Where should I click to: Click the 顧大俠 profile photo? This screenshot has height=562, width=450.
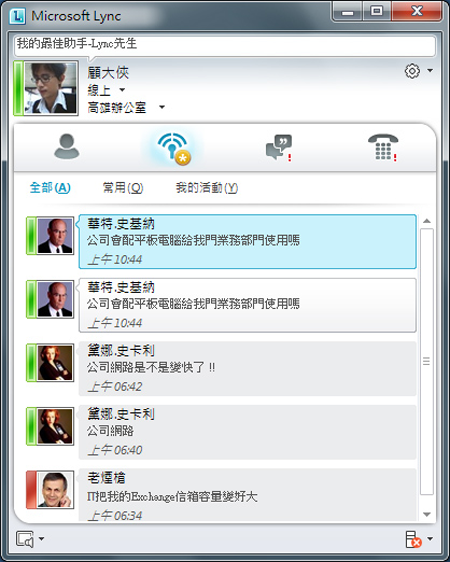pyautogui.click(x=51, y=88)
